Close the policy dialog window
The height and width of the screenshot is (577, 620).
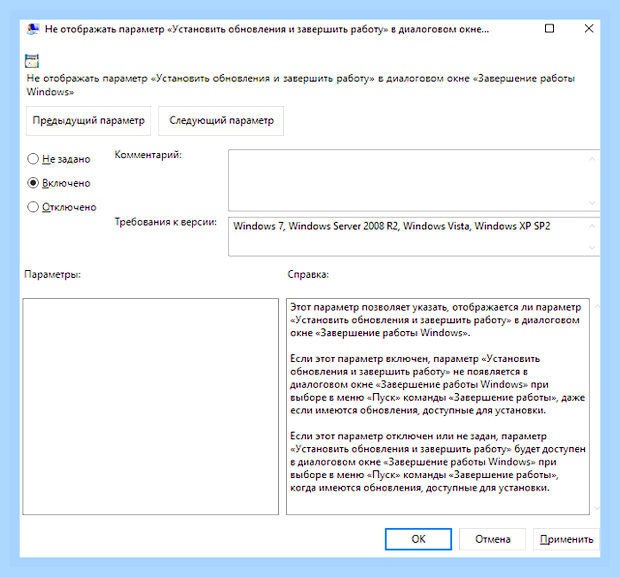589,28
